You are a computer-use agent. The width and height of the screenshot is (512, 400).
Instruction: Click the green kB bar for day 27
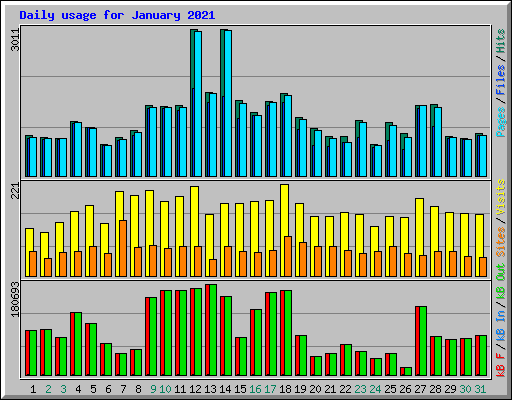[423, 341]
